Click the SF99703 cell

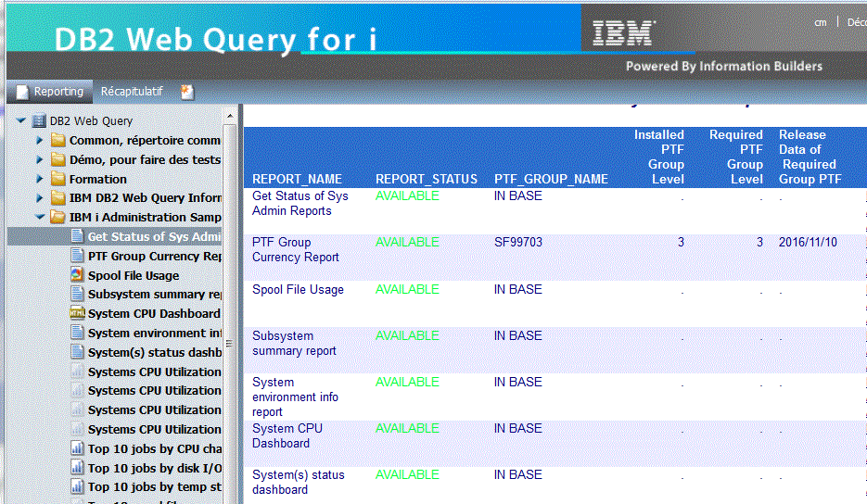[518, 242]
